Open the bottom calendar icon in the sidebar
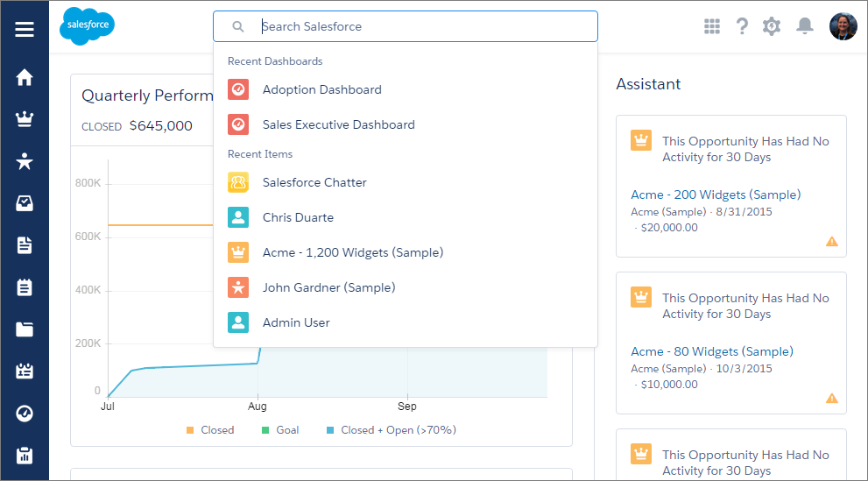Viewport: 868px width, 481px height. (x=25, y=455)
